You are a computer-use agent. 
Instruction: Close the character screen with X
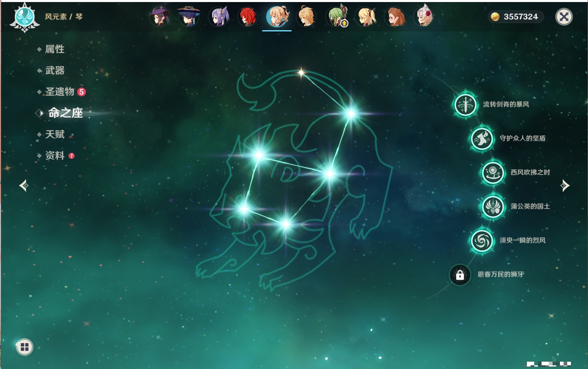(x=564, y=17)
